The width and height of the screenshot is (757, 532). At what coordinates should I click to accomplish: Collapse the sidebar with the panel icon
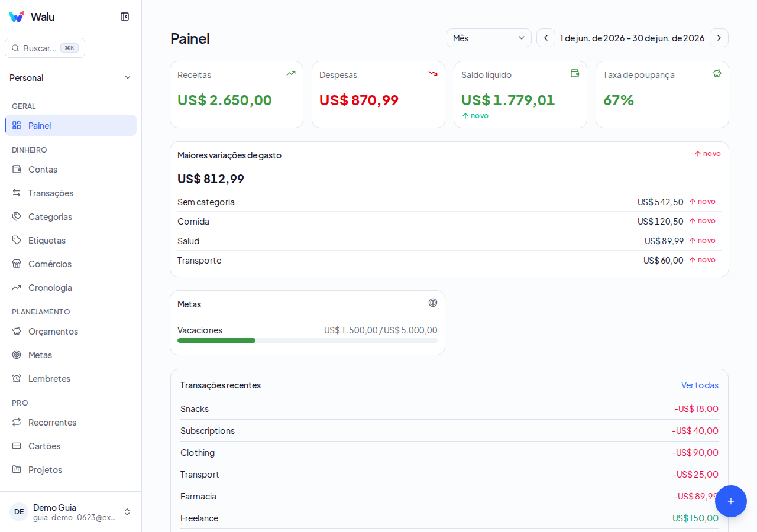(x=125, y=17)
